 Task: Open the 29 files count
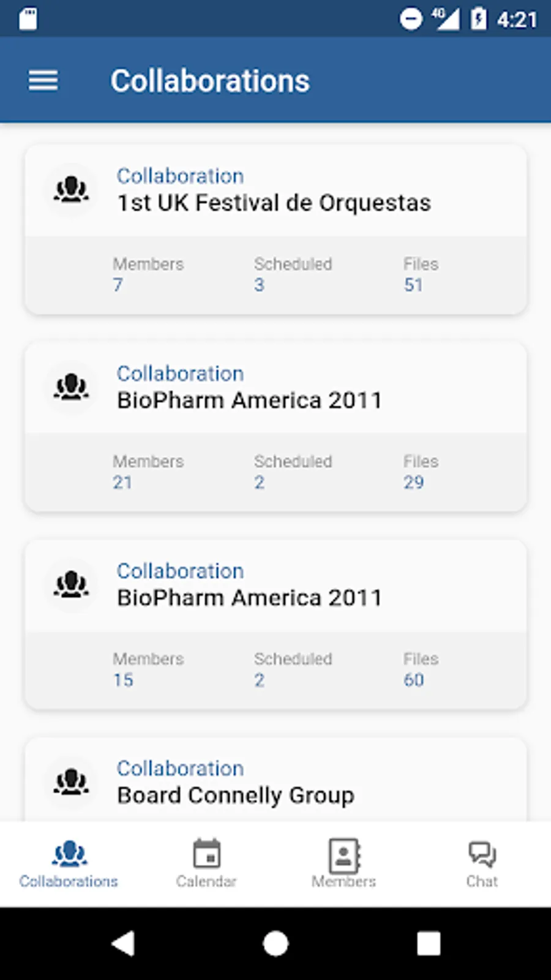coord(414,482)
